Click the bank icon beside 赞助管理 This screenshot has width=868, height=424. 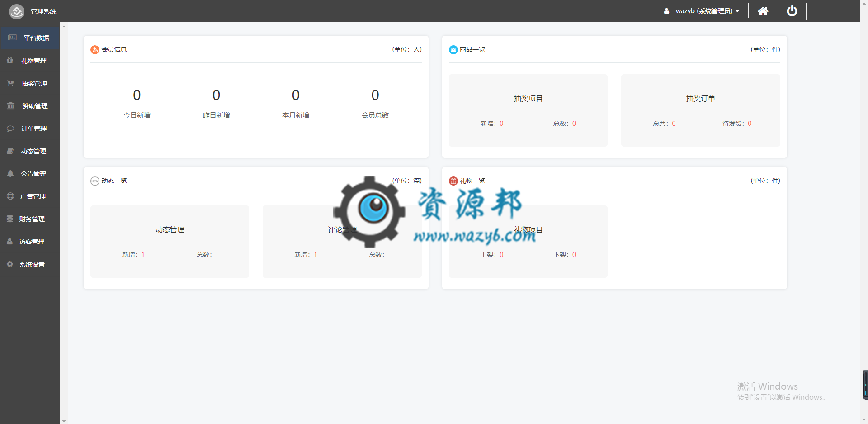coord(11,105)
